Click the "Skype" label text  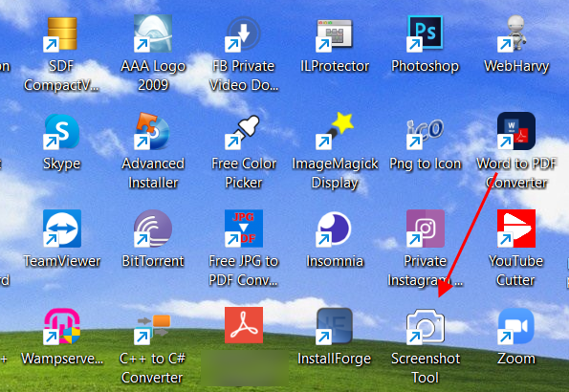click(62, 164)
